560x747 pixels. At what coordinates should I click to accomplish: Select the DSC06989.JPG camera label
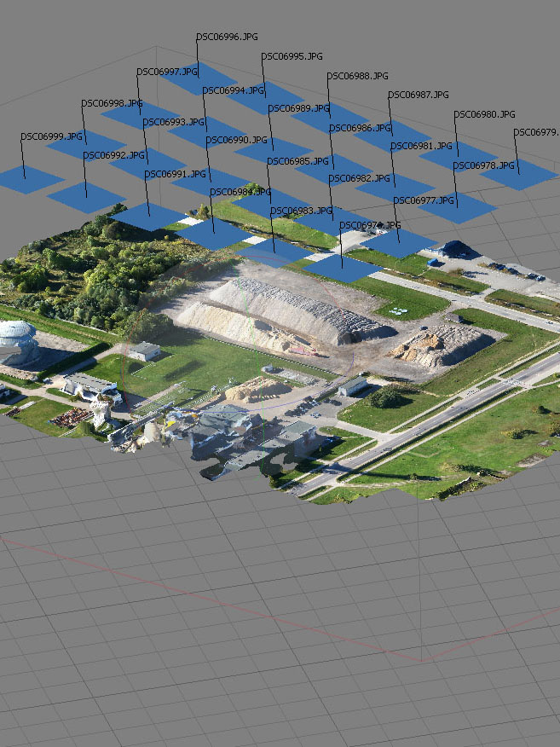coord(299,108)
